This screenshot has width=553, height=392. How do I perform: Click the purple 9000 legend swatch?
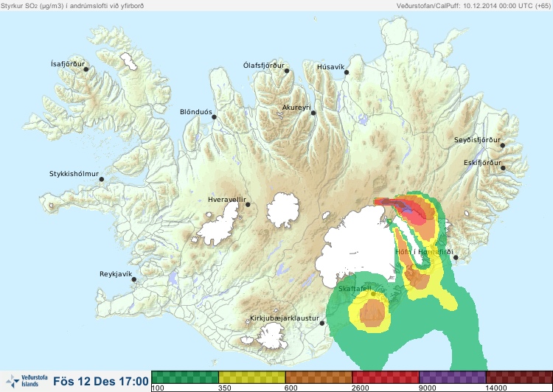click(453, 377)
